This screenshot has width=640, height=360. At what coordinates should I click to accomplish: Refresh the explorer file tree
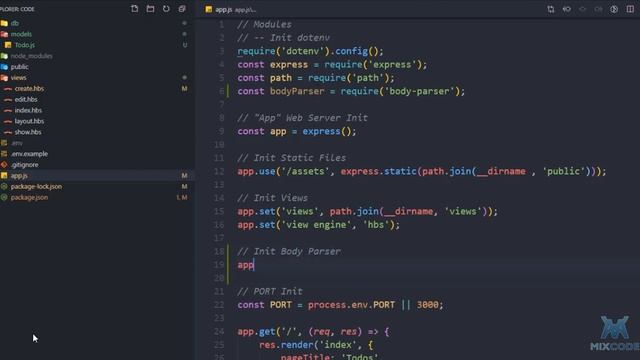click(x=166, y=9)
